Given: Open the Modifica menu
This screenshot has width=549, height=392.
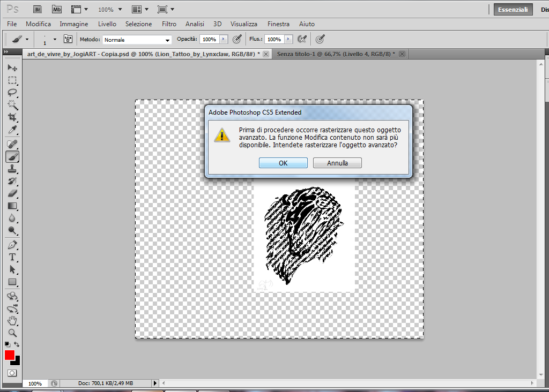Looking at the screenshot, I should (x=38, y=24).
